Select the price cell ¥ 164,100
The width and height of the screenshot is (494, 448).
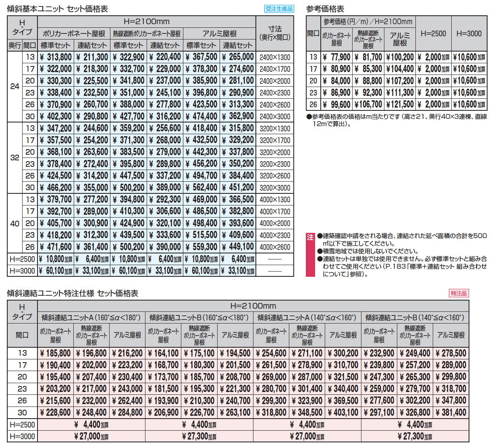click(x=163, y=353)
